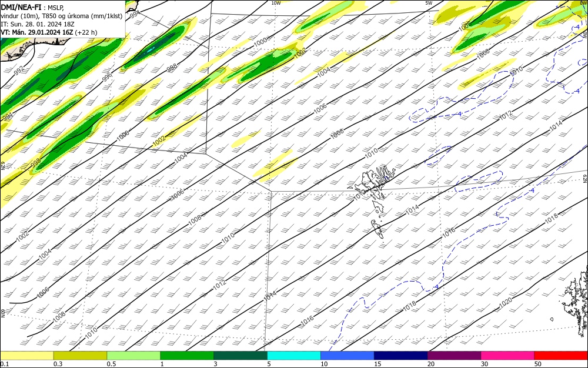Image resolution: width=588 pixels, height=368 pixels.
Task: Click the "DMI/NEA-FI : MSLP," title line
Action: (x=32, y=8)
